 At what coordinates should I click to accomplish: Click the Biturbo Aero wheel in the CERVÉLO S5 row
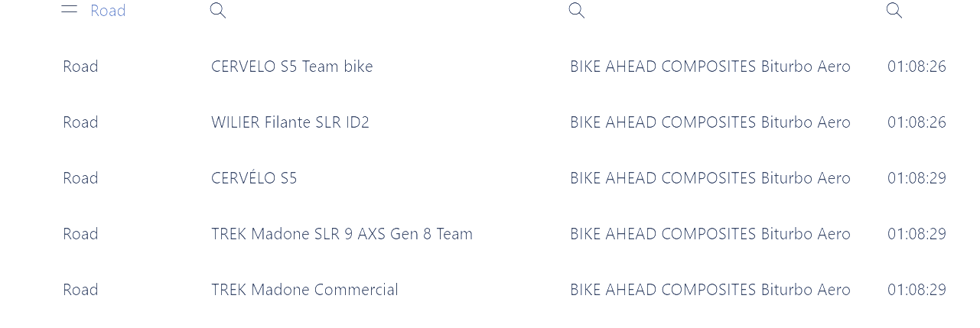[710, 178]
